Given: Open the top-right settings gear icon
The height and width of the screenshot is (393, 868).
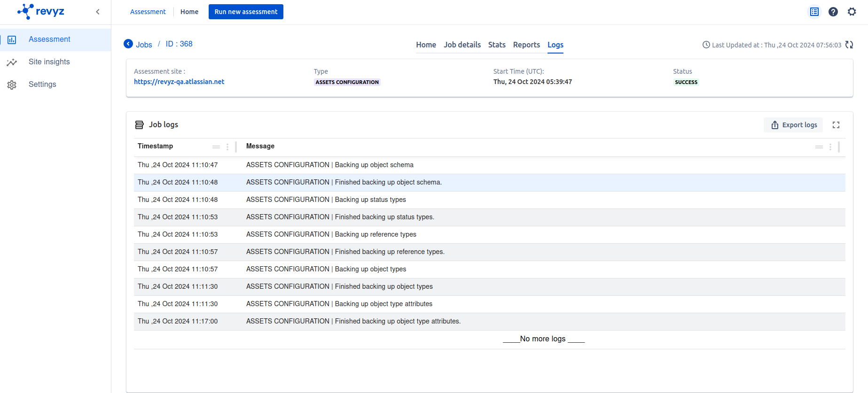Looking at the screenshot, I should (852, 12).
